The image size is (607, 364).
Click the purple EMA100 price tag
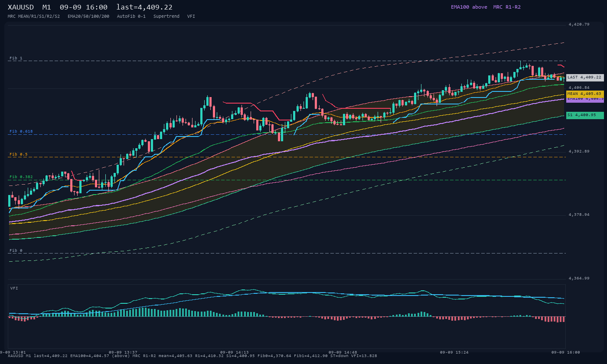point(585,99)
